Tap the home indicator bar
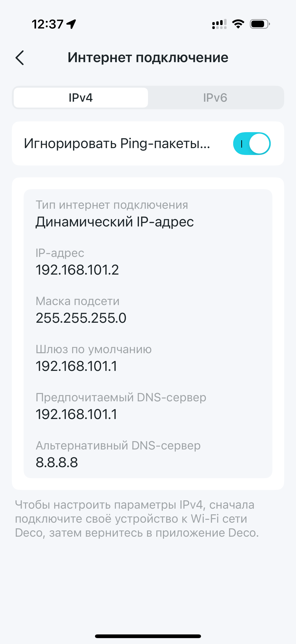296x644 pixels. (148, 636)
